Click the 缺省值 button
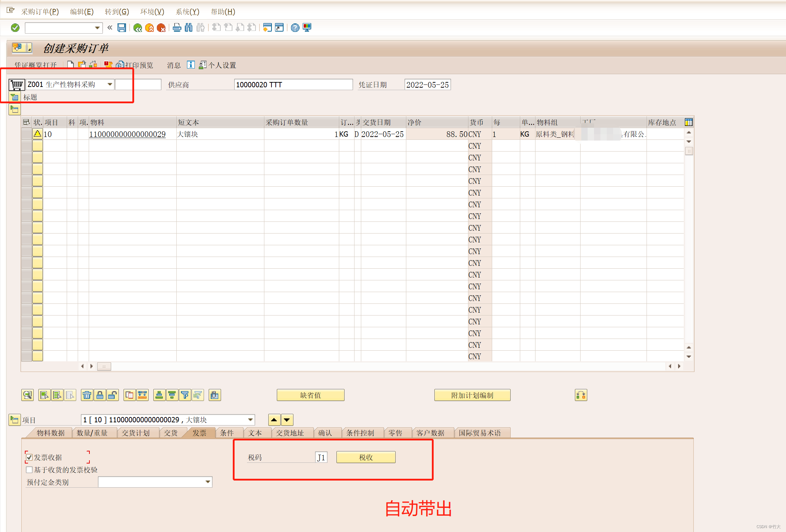This screenshot has height=532, width=786. [310, 395]
